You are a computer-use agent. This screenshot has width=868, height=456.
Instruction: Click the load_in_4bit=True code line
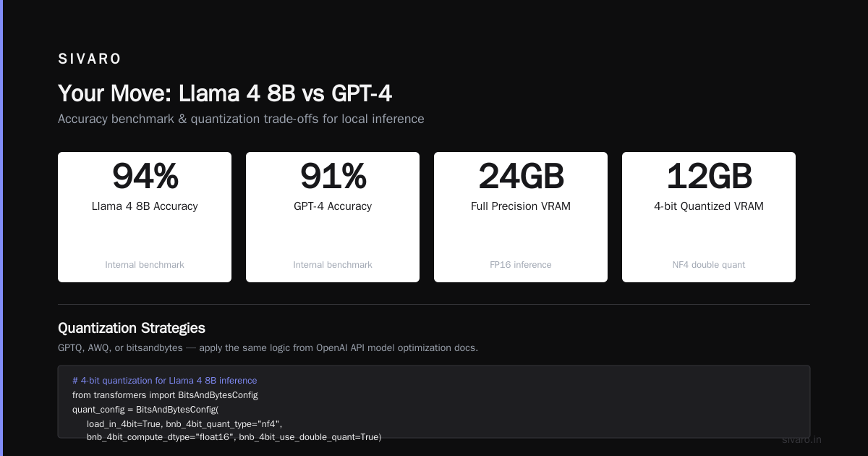pyautogui.click(x=184, y=423)
